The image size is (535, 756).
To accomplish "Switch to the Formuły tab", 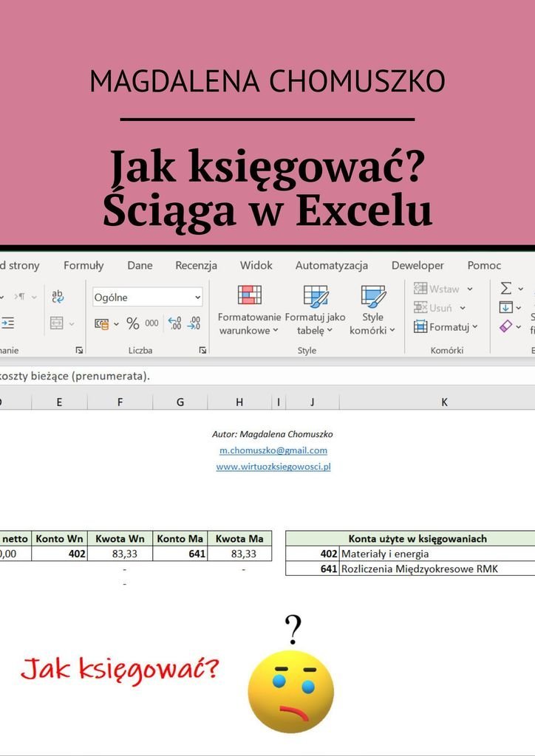I will click(84, 266).
